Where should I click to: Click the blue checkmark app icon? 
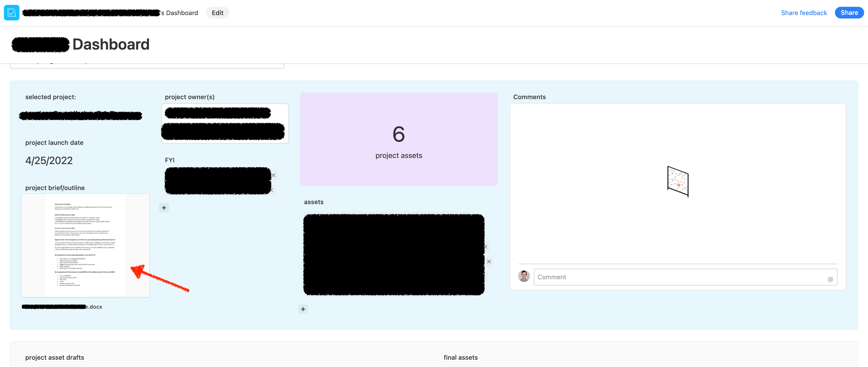pyautogui.click(x=11, y=13)
